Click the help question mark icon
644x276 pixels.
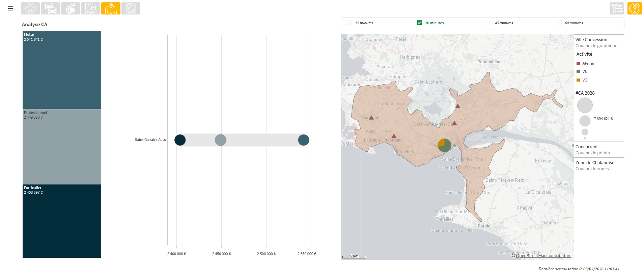(x=635, y=8)
